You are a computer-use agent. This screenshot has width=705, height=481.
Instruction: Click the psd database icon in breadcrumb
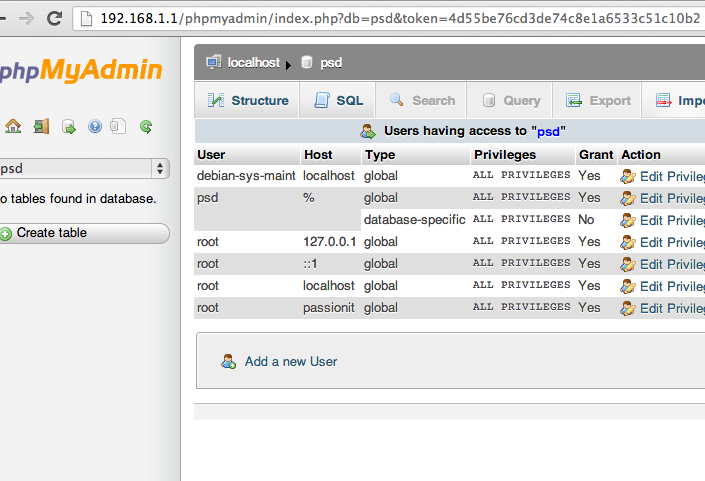click(307, 62)
